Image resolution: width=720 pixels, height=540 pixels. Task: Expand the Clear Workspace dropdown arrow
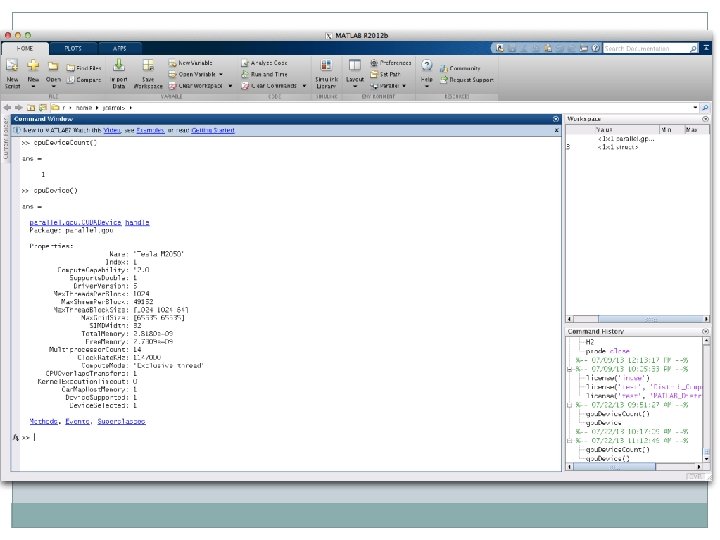tap(230, 86)
